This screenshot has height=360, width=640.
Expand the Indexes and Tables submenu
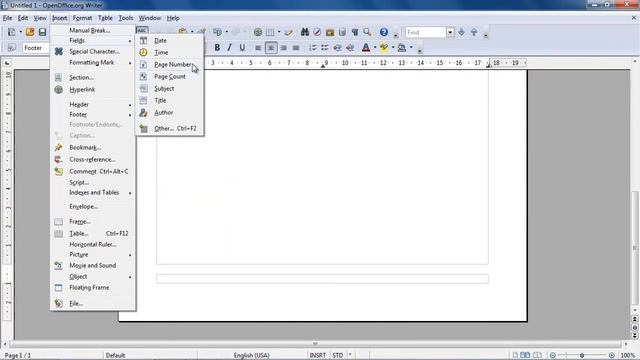pos(93,192)
